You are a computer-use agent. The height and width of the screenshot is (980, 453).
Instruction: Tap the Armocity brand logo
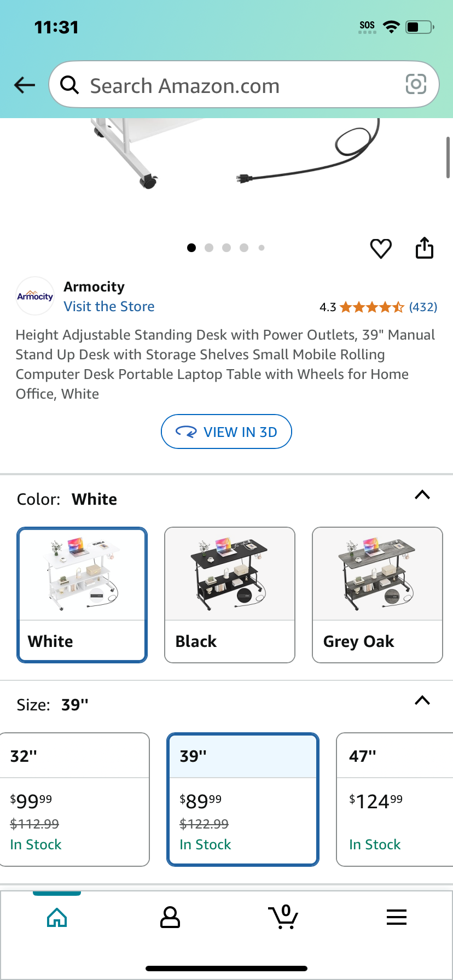35,296
